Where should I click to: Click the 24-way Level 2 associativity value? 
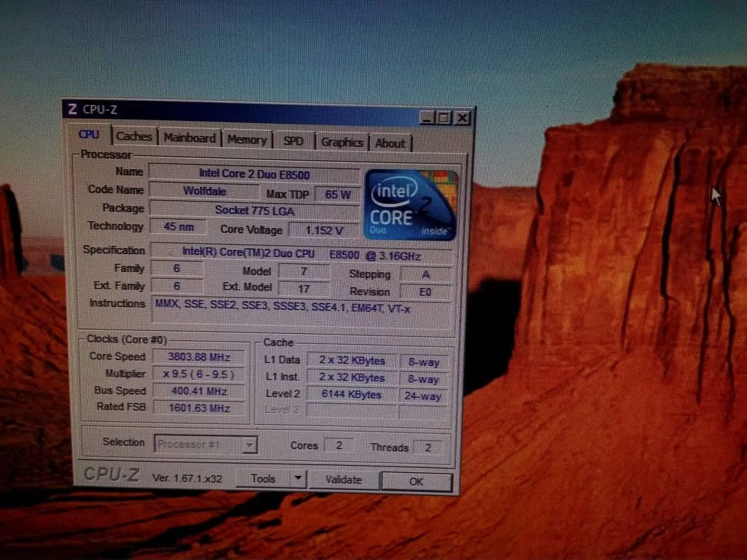(x=423, y=396)
